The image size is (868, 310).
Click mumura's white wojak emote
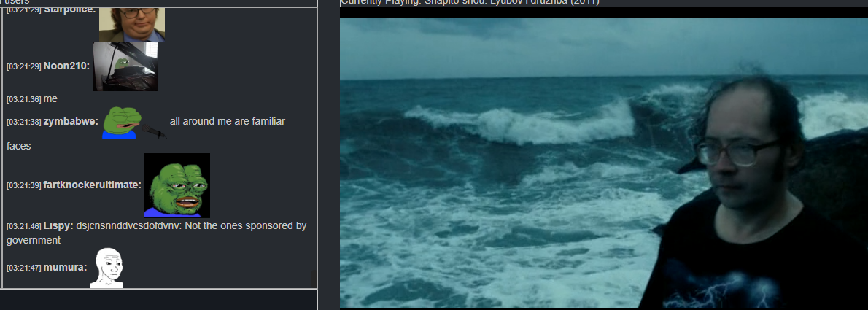point(106,268)
